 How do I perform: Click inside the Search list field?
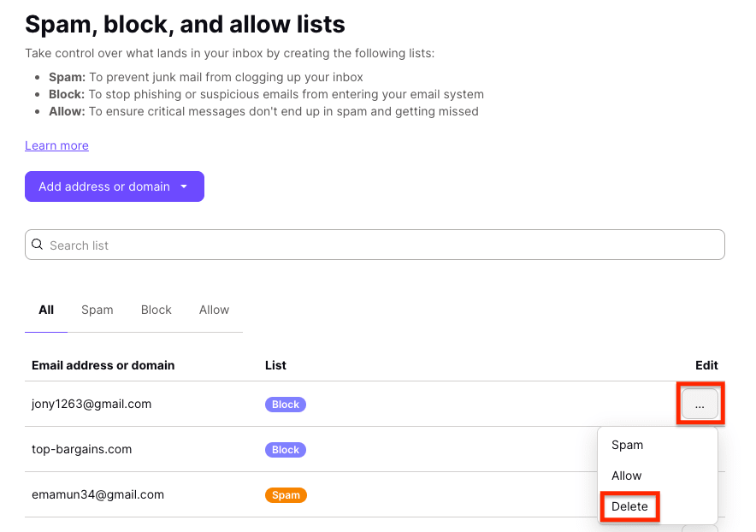click(x=342, y=245)
